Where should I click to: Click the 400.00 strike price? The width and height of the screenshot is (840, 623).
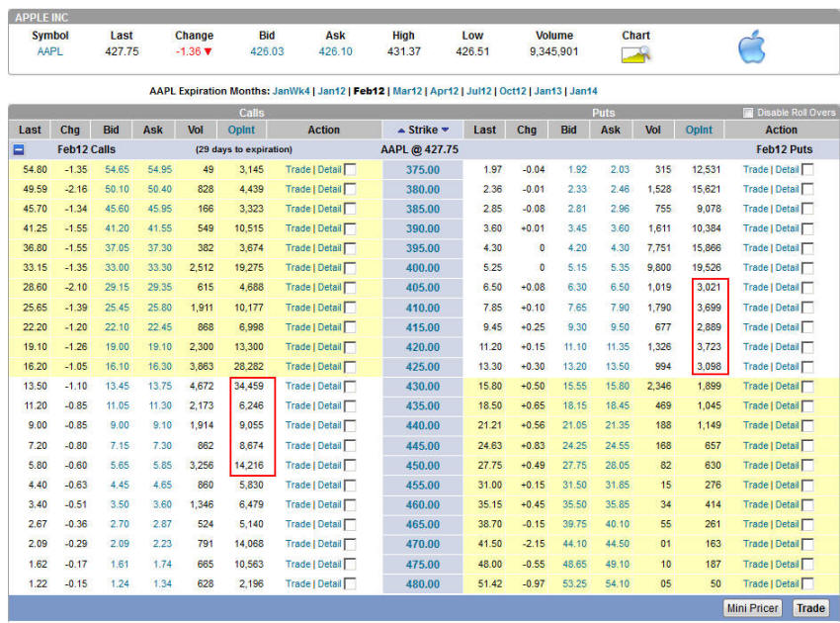pos(422,268)
